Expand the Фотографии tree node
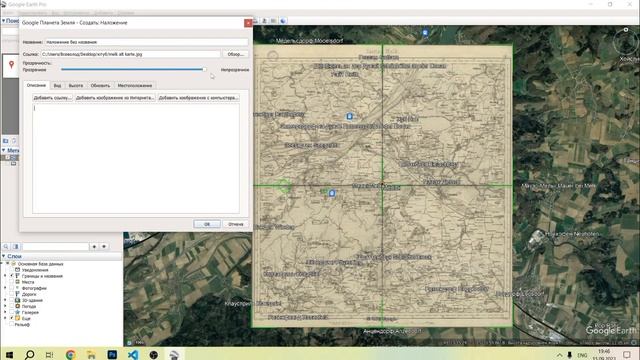Viewport: 640px width, 360px height. coord(5,288)
